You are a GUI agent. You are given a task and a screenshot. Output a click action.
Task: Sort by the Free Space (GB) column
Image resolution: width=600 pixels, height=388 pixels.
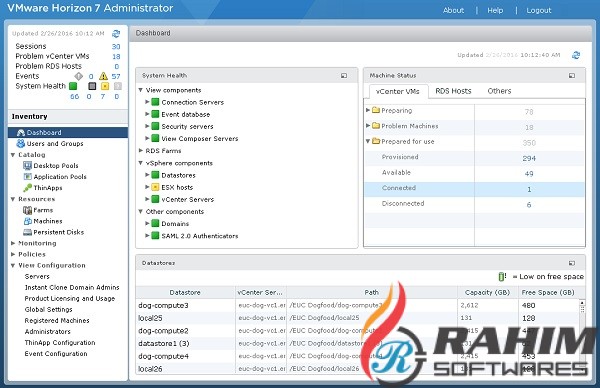[x=548, y=292]
